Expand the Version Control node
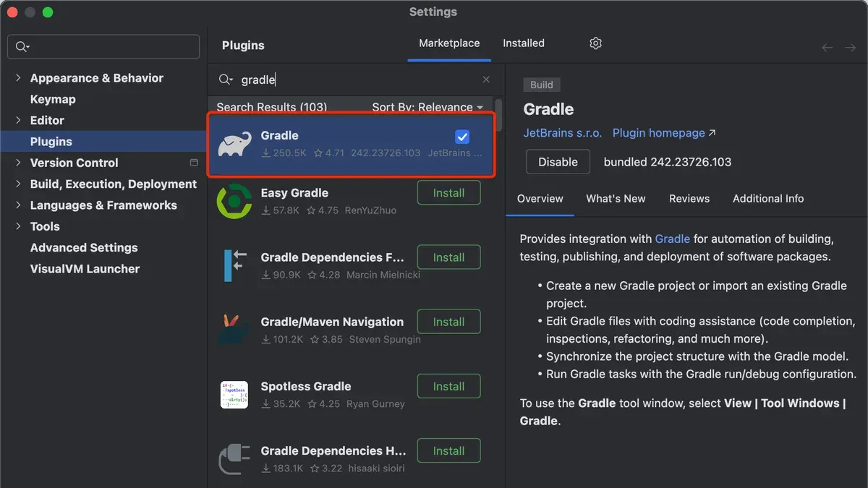 click(18, 163)
